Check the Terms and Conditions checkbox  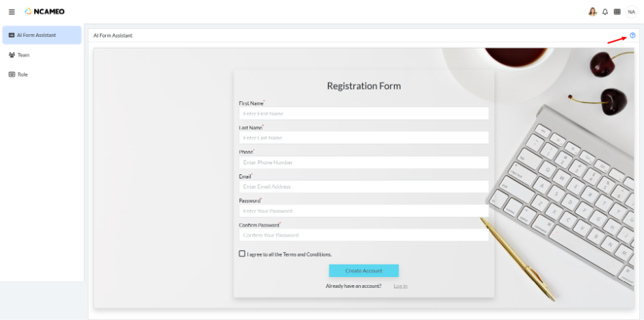click(242, 254)
